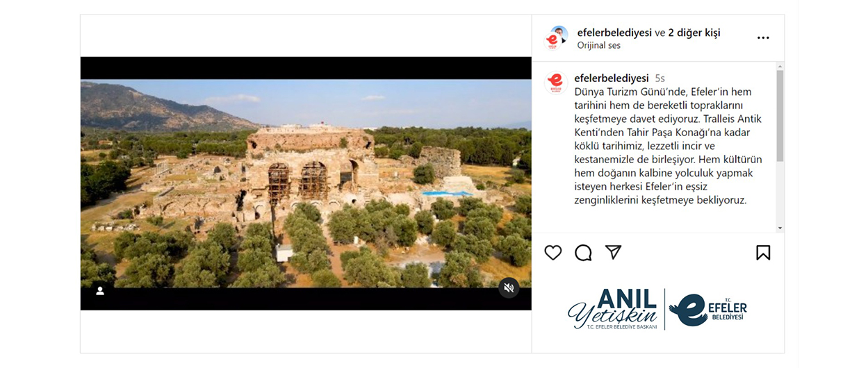
Task: Click the efelerbelediyesi username in the caption
Action: pyautogui.click(x=612, y=78)
